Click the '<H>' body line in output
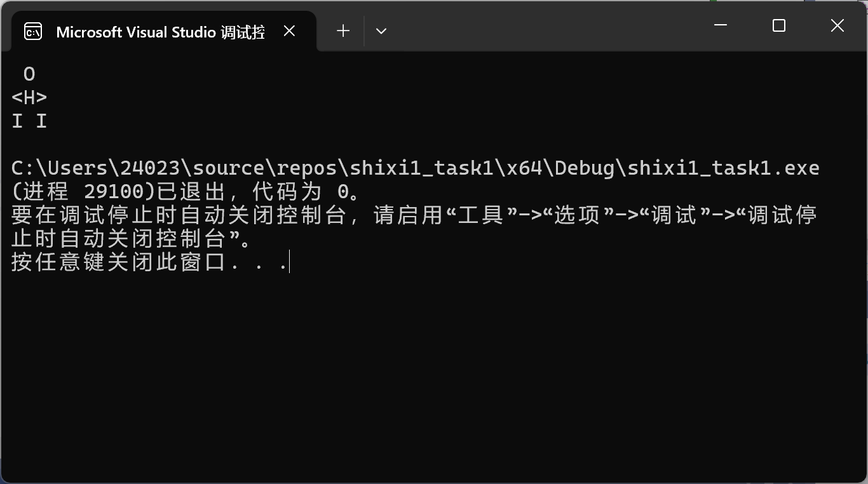868x484 pixels. pos(29,98)
